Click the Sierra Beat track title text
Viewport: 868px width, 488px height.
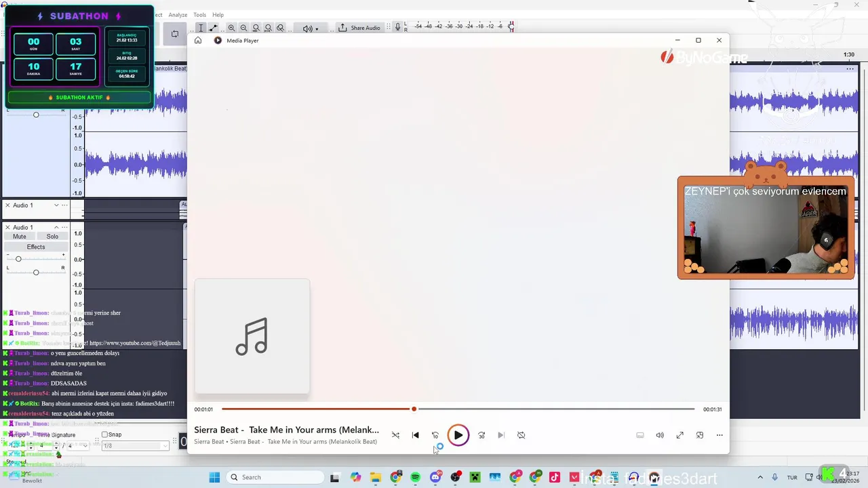pyautogui.click(x=286, y=430)
